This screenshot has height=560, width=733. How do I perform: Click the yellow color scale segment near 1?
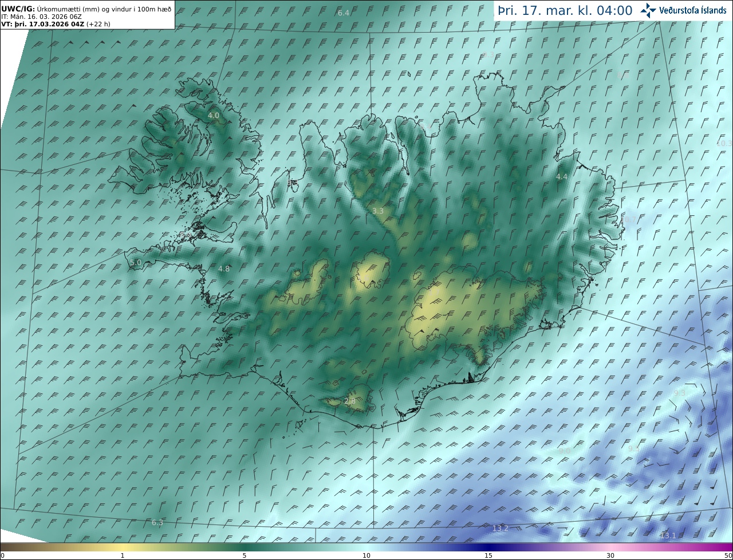122,547
